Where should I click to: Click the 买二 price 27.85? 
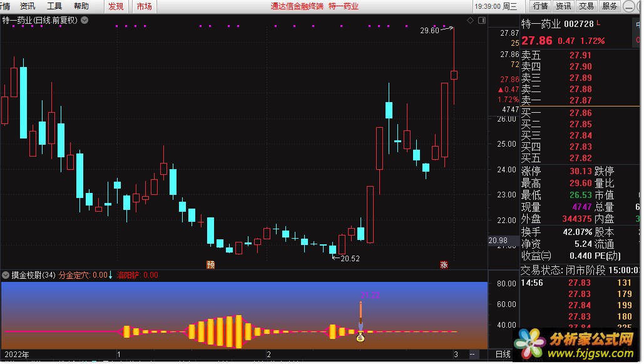click(580, 124)
